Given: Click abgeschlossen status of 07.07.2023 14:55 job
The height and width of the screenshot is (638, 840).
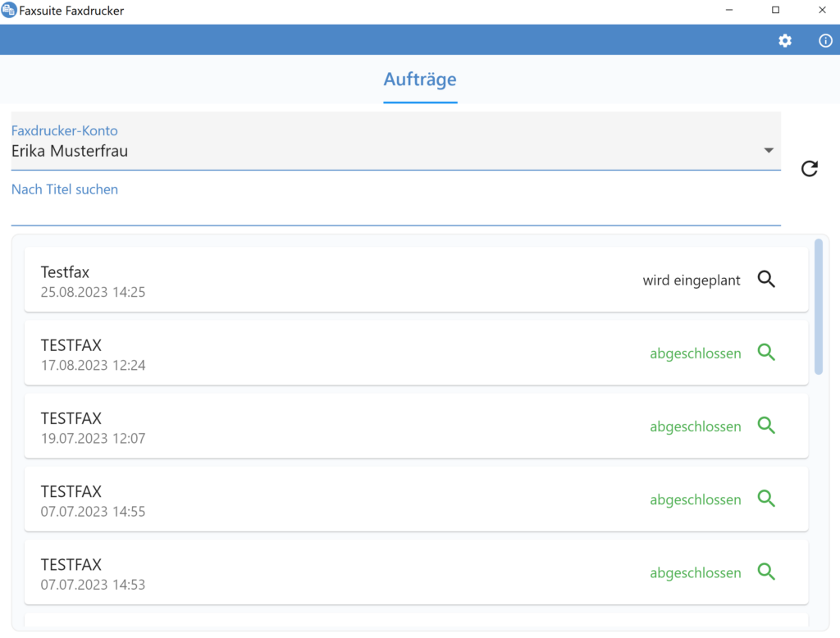Looking at the screenshot, I should (696, 499).
